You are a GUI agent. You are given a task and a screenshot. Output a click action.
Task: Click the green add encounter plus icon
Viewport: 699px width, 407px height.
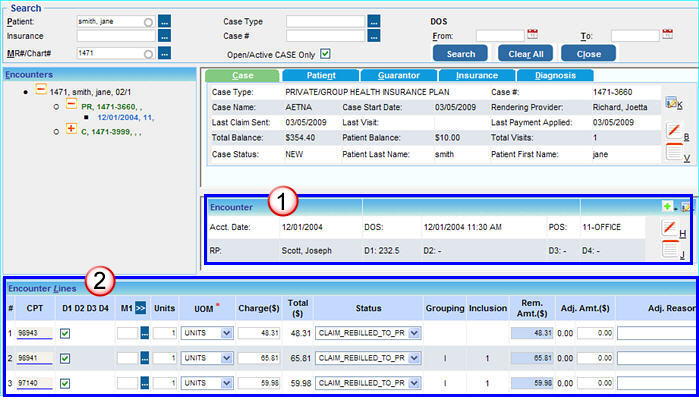pyautogui.click(x=667, y=206)
